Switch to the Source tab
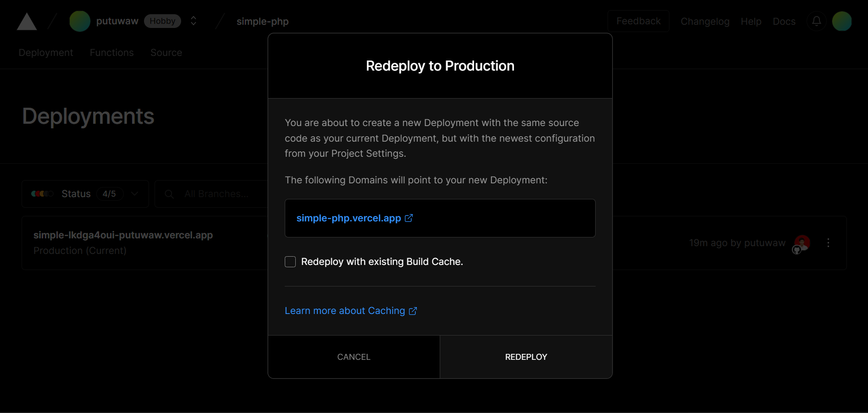 166,53
